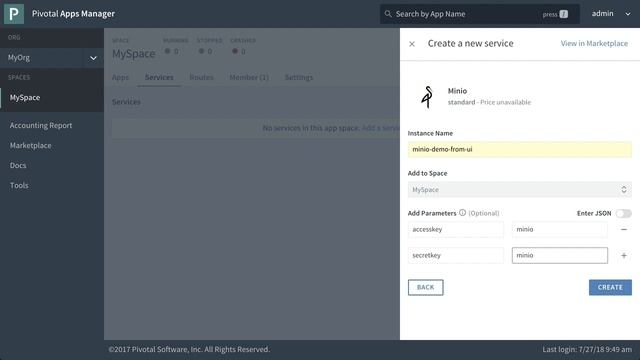Click the Pivotal P logo icon
Viewport: 640px width, 360px height.
click(14, 13)
